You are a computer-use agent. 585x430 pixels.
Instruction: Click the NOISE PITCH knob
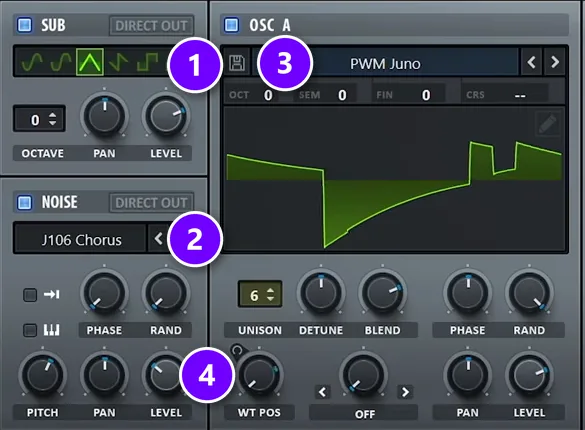tap(43, 375)
